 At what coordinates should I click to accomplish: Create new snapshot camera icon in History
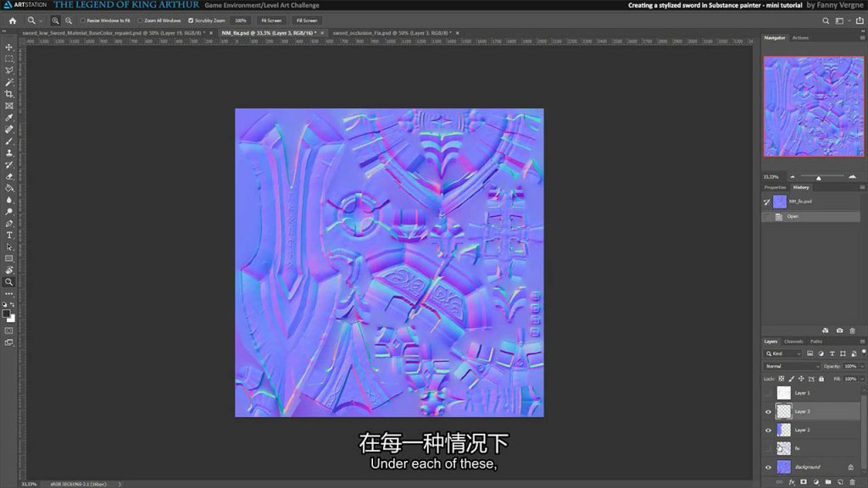tap(839, 330)
